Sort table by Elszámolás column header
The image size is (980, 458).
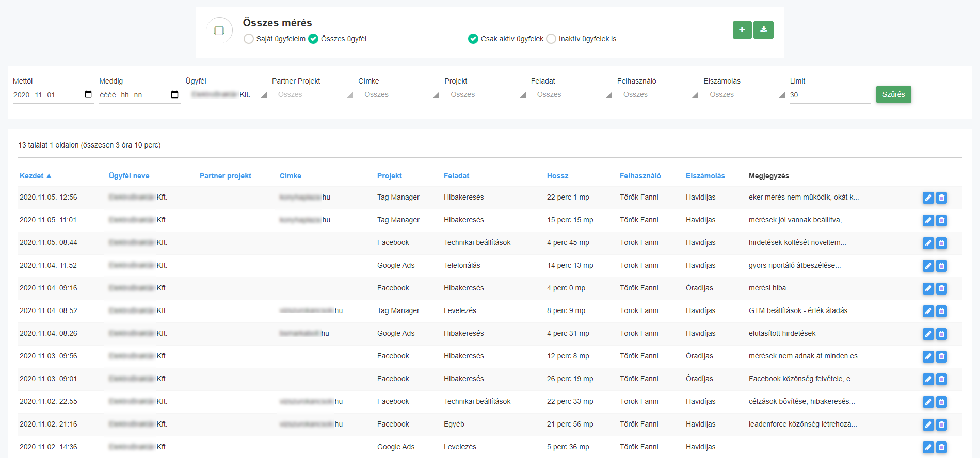pyautogui.click(x=705, y=176)
